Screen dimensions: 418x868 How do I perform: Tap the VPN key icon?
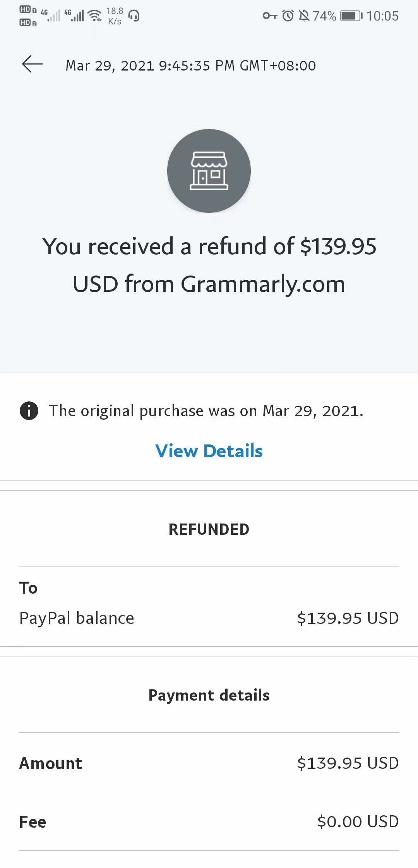tap(270, 16)
